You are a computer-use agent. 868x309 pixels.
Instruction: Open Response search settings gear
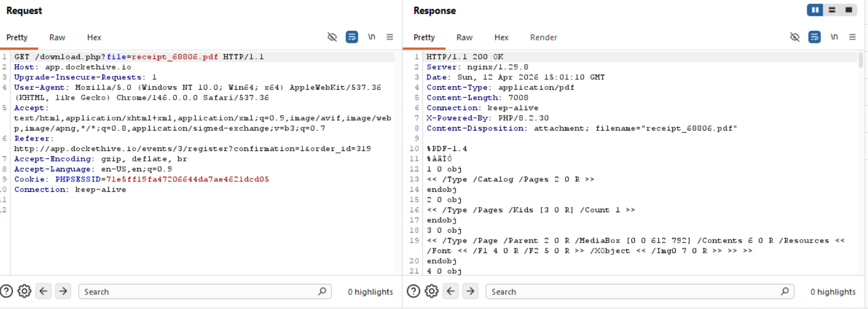(432, 292)
